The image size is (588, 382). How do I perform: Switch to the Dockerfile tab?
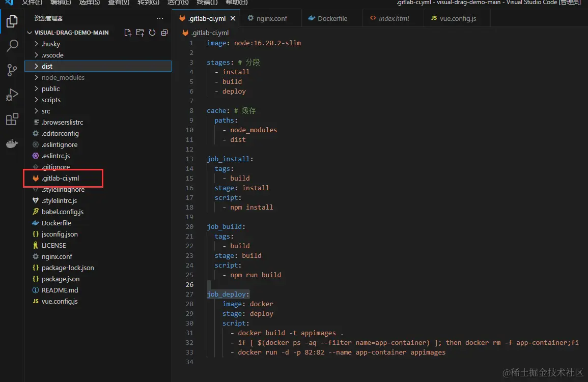coord(332,18)
